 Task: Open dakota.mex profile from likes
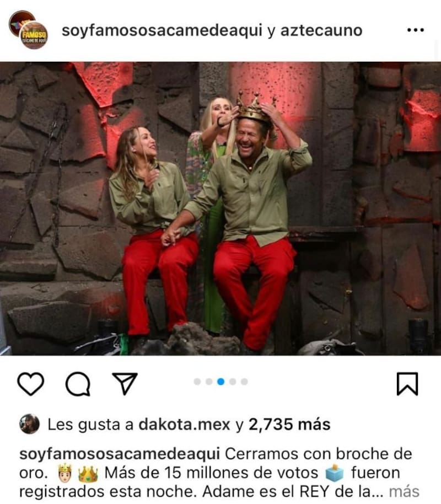184,425
